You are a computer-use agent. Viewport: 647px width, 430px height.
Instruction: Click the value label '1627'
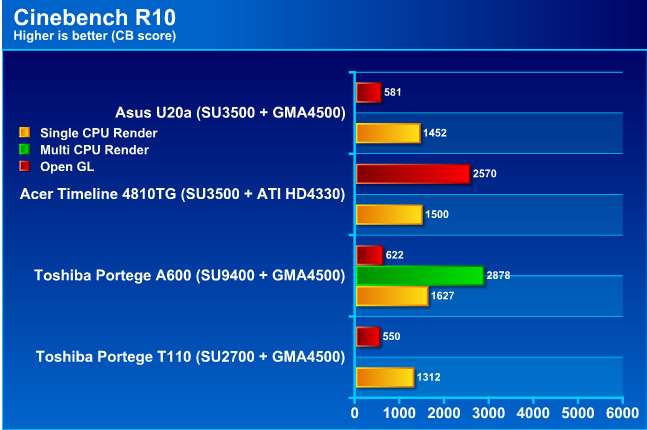pos(442,296)
